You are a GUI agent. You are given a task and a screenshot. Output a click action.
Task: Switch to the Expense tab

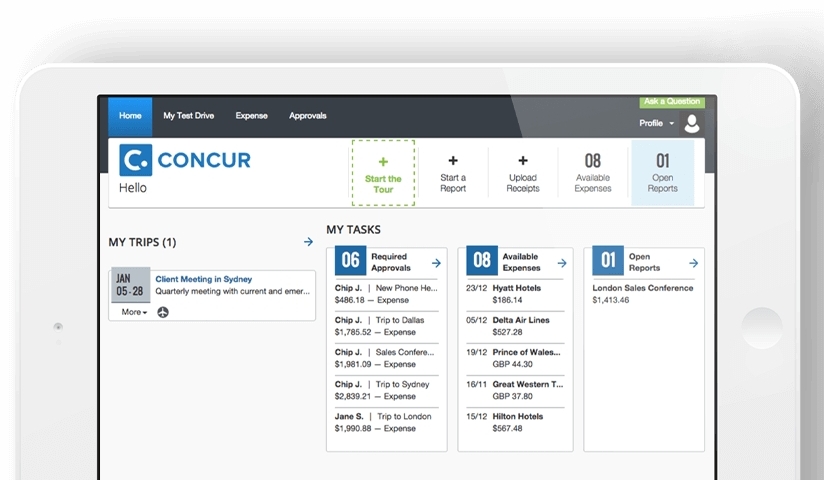coord(251,116)
